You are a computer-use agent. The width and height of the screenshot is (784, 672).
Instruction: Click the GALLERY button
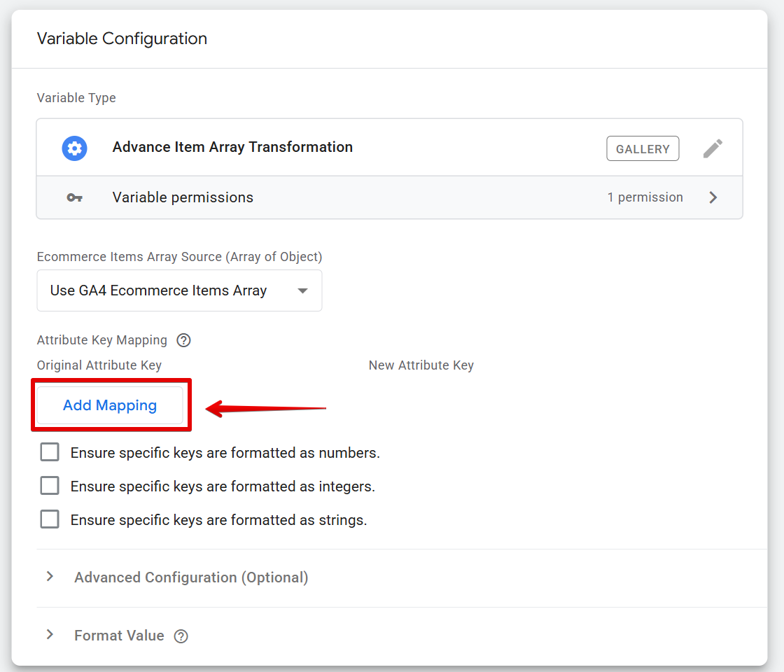[x=642, y=148]
